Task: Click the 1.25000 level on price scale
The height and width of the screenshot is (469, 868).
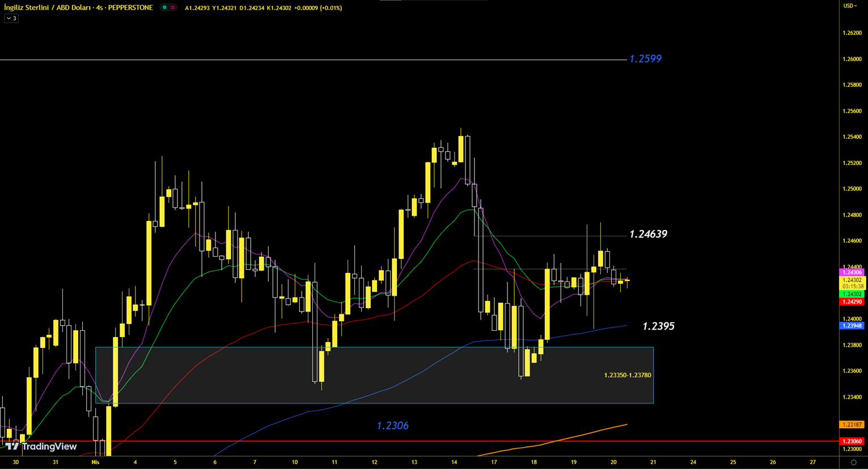Action: [852, 189]
